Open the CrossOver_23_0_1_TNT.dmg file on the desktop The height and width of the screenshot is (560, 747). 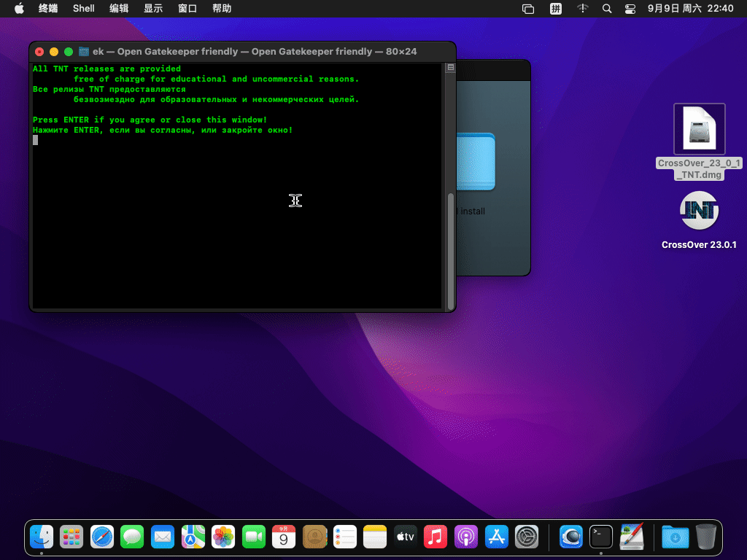[x=699, y=130]
